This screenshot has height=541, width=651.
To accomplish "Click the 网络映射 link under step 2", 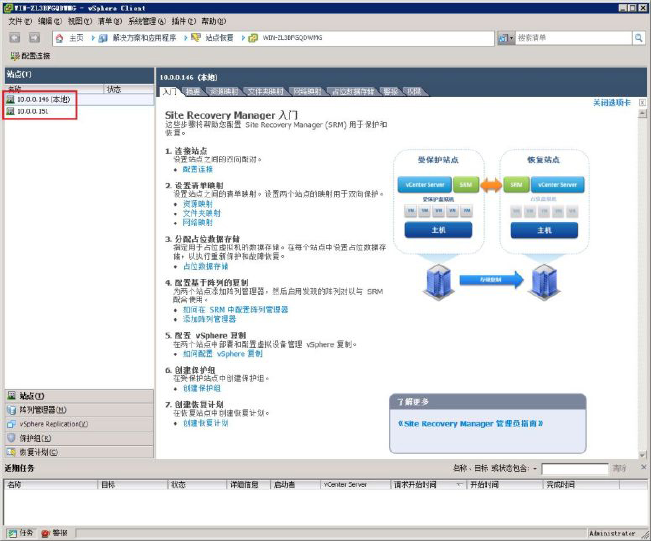I will [x=198, y=223].
